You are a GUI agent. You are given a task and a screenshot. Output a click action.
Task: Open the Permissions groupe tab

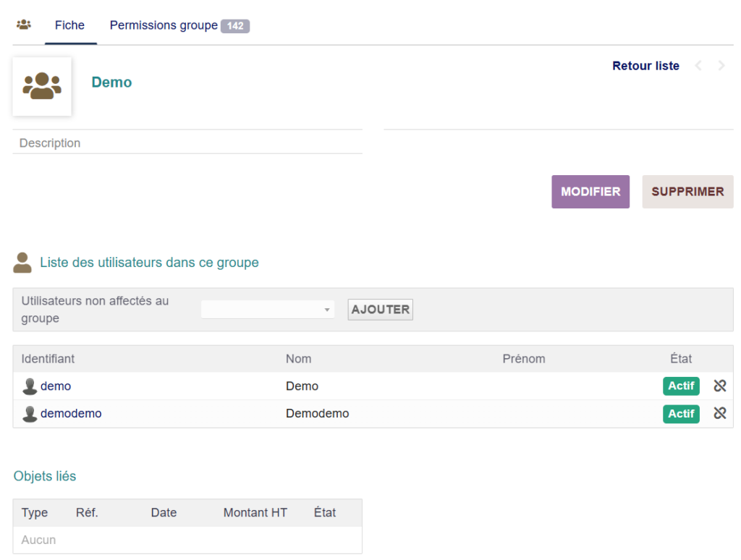(164, 25)
